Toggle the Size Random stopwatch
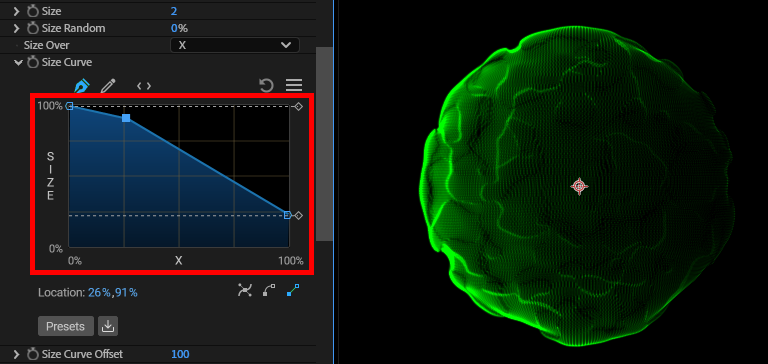Viewport: 768px width, 364px height. pos(33,28)
